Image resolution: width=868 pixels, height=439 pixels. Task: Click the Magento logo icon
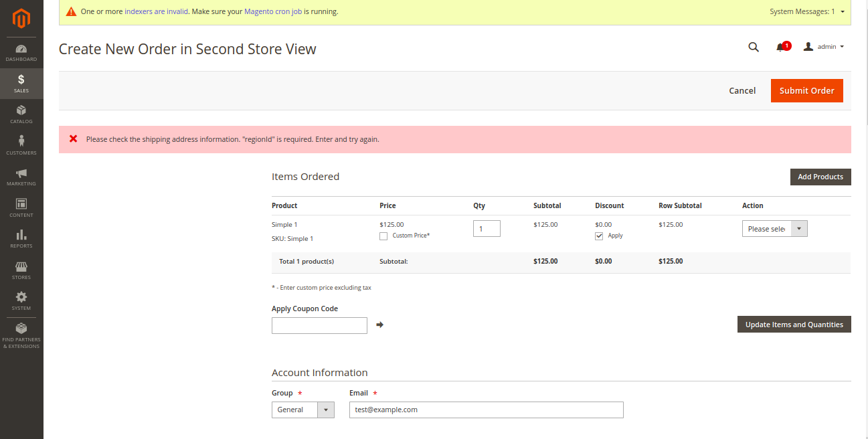click(x=21, y=19)
